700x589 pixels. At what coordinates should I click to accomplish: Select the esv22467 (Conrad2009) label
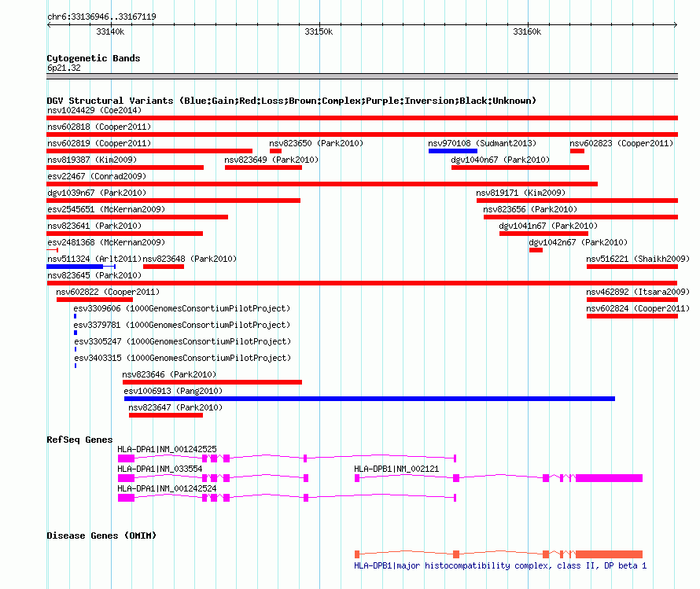click(97, 176)
